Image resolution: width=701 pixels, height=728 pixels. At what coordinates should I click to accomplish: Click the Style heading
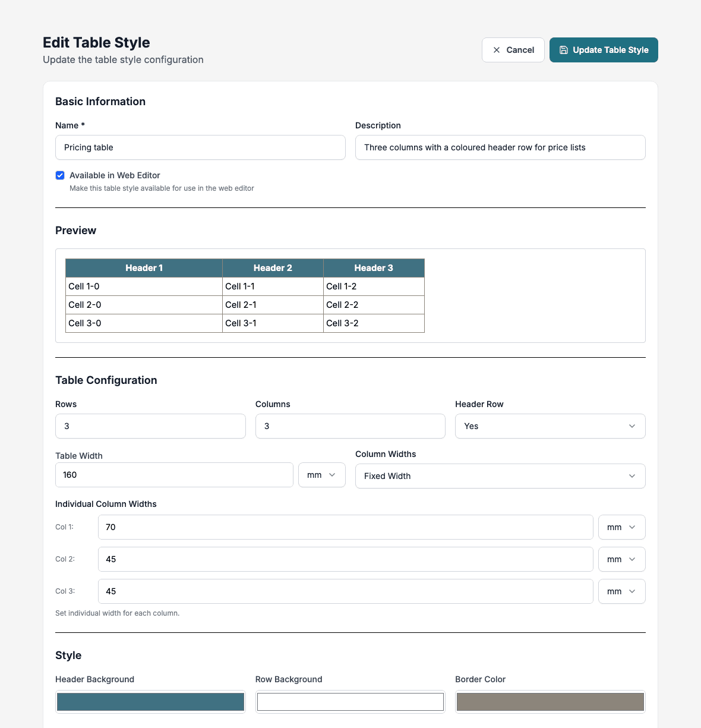[68, 655]
